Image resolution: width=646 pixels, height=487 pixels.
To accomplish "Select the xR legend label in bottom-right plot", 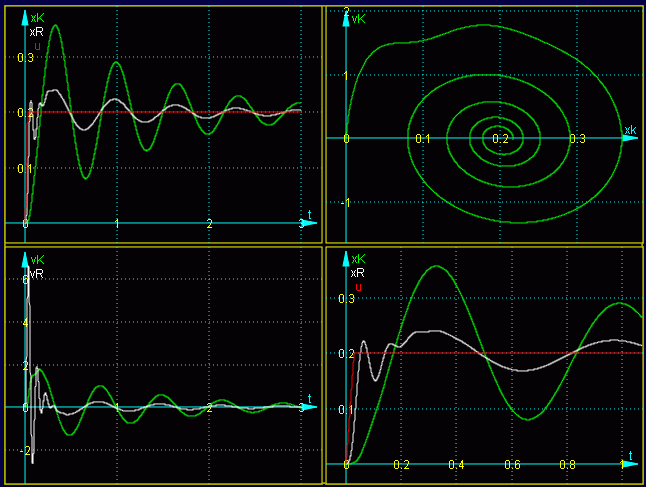I will (358, 273).
